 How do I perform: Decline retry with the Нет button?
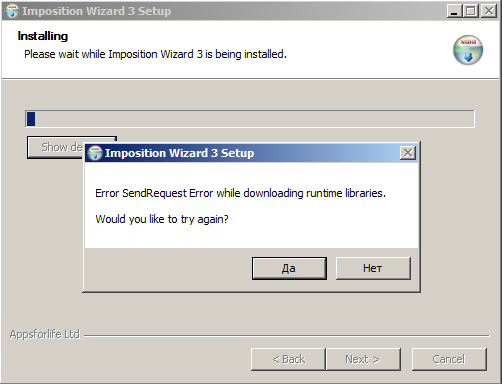click(373, 268)
